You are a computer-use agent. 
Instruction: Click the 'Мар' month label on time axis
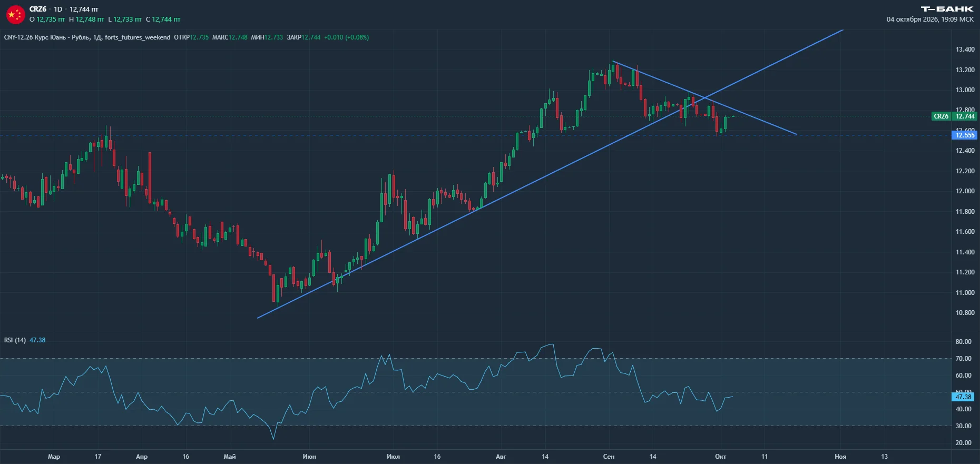(54, 457)
